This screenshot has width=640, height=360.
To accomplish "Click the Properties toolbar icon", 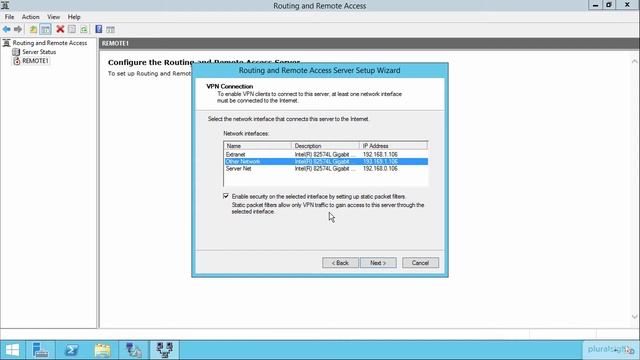I will (x=72, y=29).
